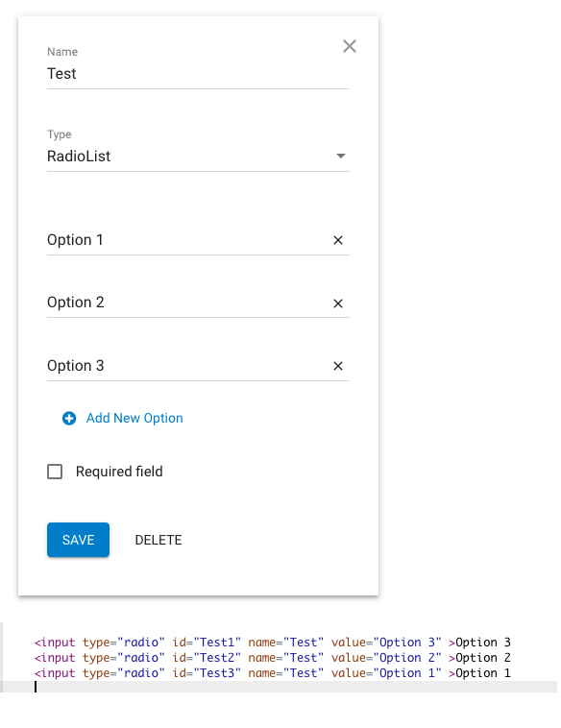
Task: Click the code line with id="Test1"
Action: 273,643
